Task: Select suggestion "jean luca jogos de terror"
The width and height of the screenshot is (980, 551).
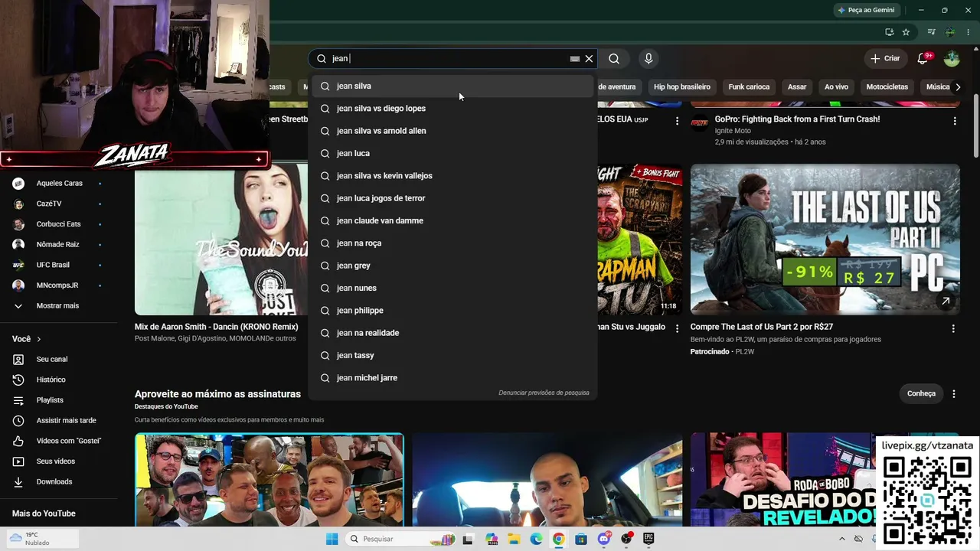Action: pos(452,198)
